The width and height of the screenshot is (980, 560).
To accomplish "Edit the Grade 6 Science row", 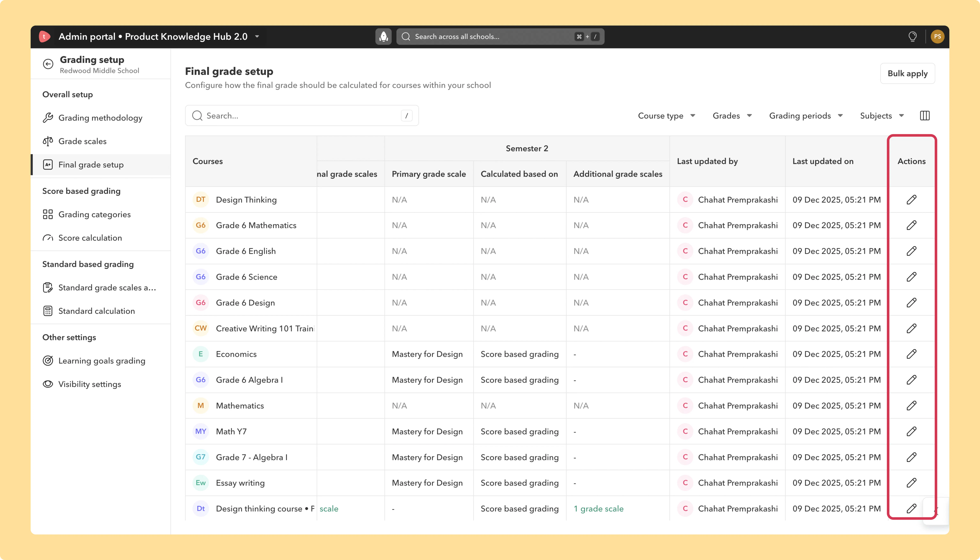I will [x=911, y=277].
